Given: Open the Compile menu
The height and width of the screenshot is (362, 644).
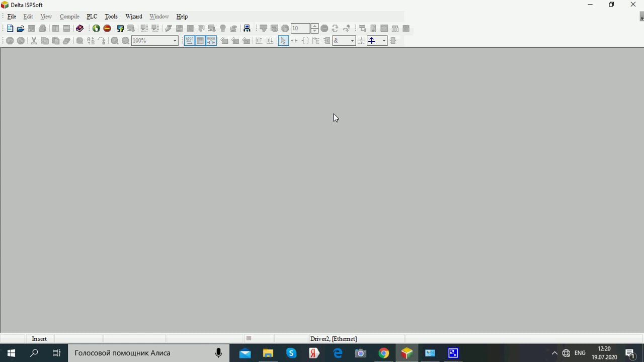Looking at the screenshot, I should tap(69, 17).
